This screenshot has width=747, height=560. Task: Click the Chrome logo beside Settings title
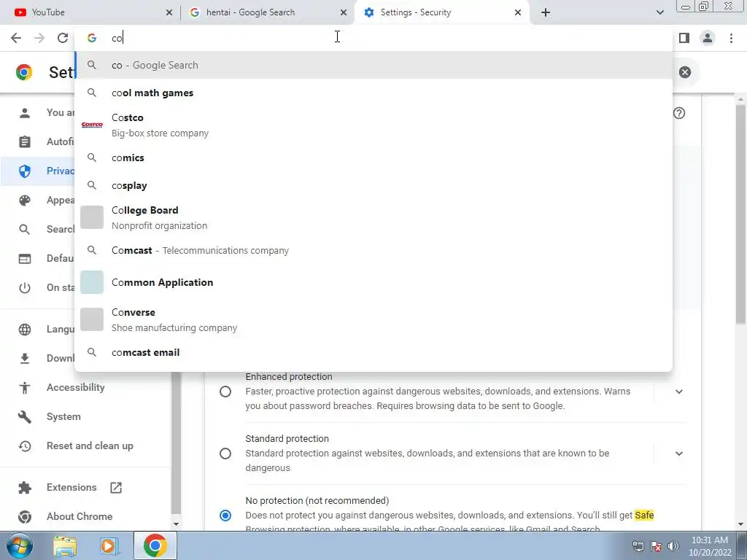pos(24,72)
